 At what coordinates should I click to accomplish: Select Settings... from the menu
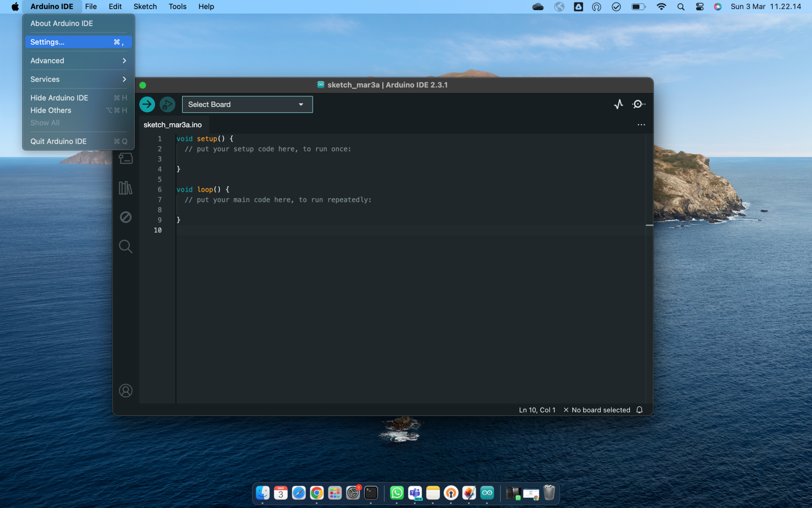[78, 42]
